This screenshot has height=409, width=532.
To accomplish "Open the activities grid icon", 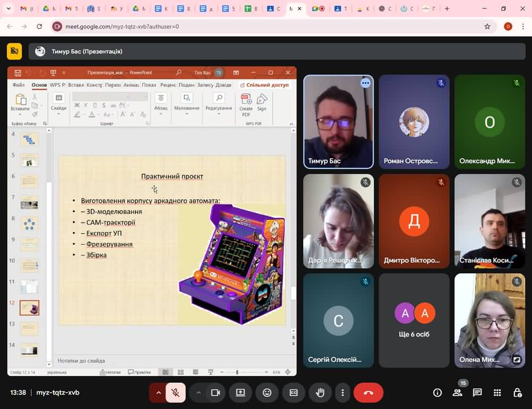I will click(x=497, y=392).
